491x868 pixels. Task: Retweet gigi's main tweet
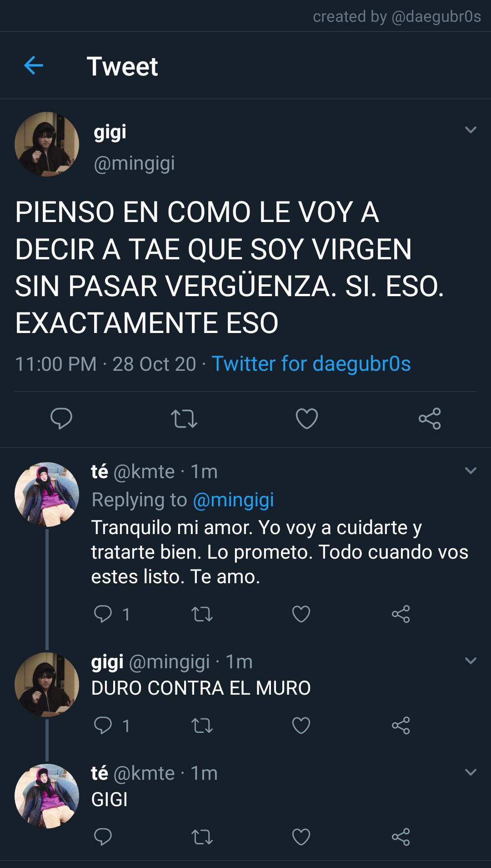184,419
